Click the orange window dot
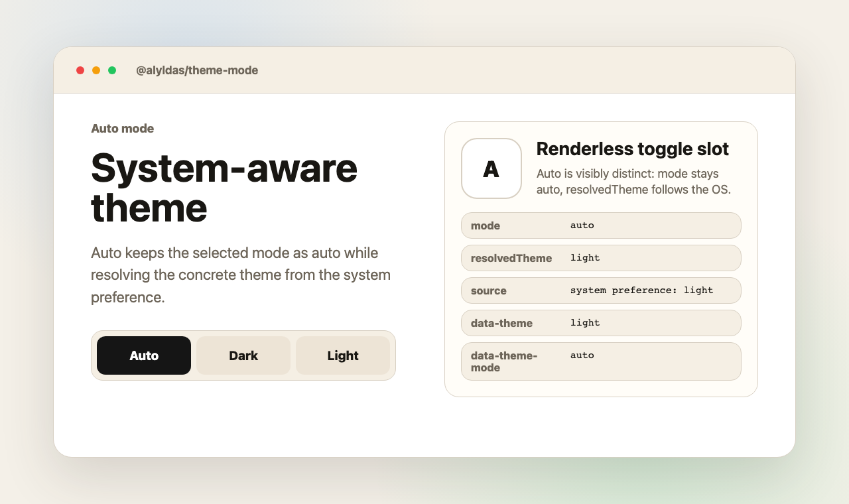 coord(96,70)
